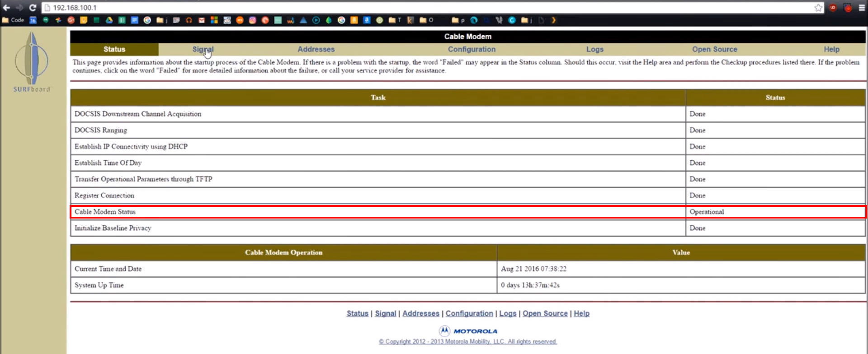The width and height of the screenshot is (868, 354).
Task: Click the footer Open Source link
Action: tap(545, 313)
